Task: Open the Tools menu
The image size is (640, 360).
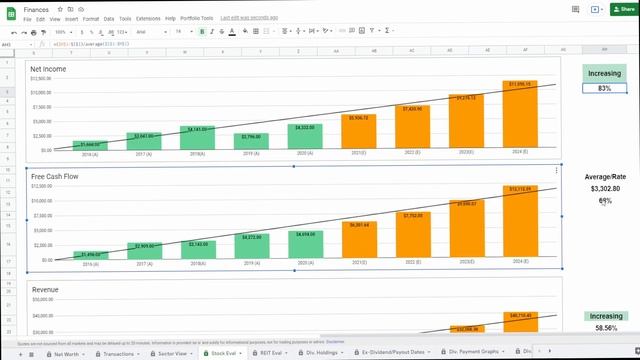Action: point(125,19)
